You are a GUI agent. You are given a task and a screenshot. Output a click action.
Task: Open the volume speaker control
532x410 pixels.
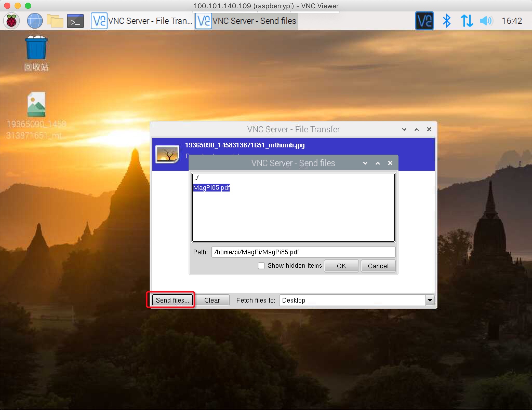point(486,21)
